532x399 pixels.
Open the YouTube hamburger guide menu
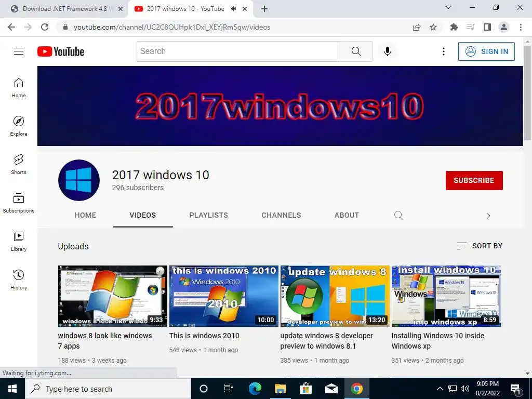point(19,51)
